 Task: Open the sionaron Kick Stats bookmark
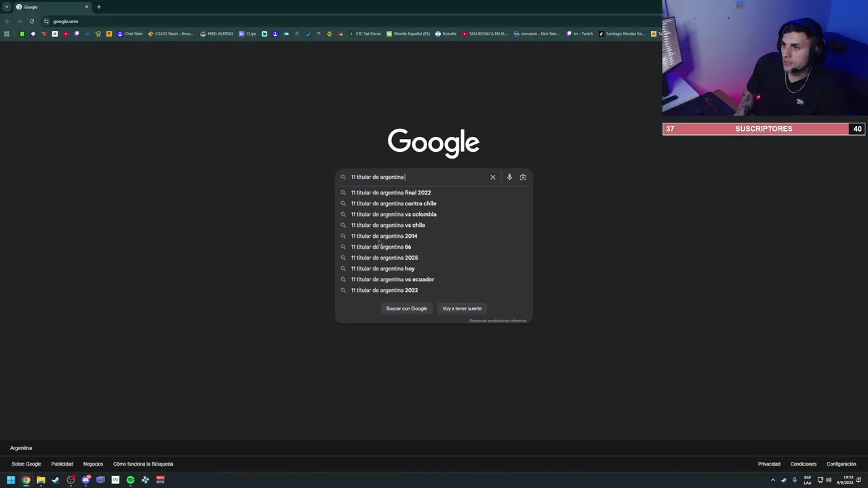(x=536, y=34)
